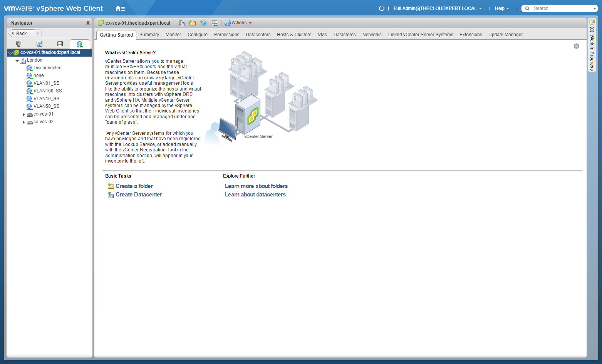The image size is (602, 364).
Task: Open the Actions dropdown menu
Action: tap(238, 23)
